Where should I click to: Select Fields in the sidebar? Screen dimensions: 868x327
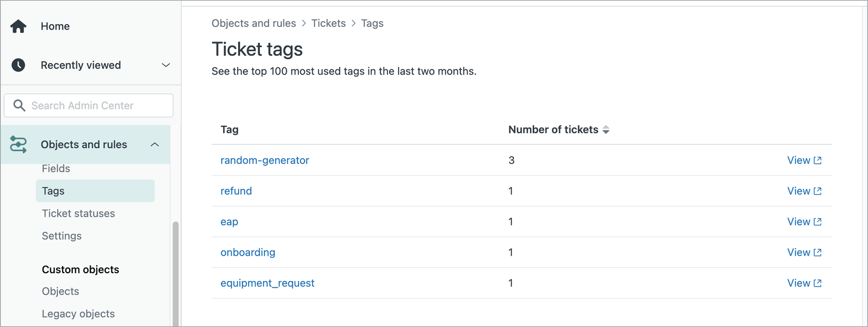point(56,169)
